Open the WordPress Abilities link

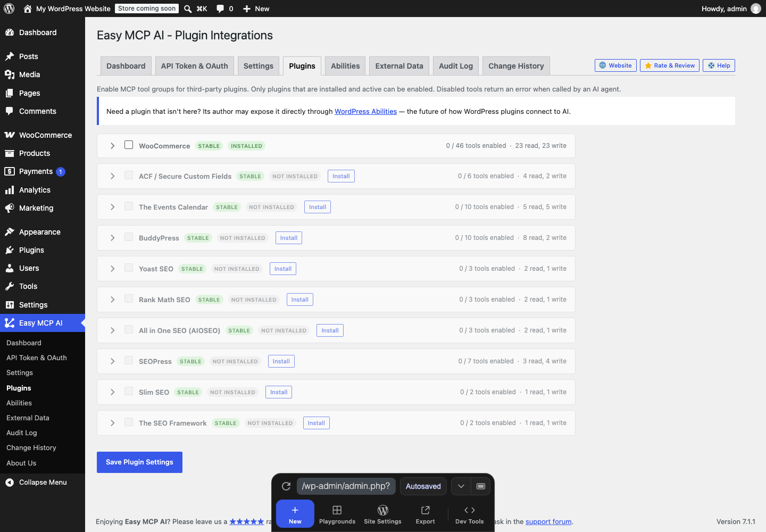point(365,111)
